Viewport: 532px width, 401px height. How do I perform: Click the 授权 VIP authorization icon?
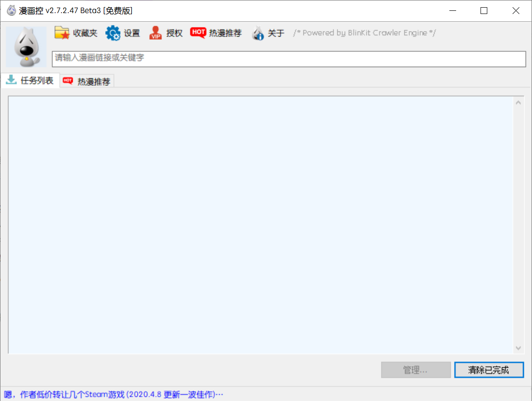coord(154,33)
